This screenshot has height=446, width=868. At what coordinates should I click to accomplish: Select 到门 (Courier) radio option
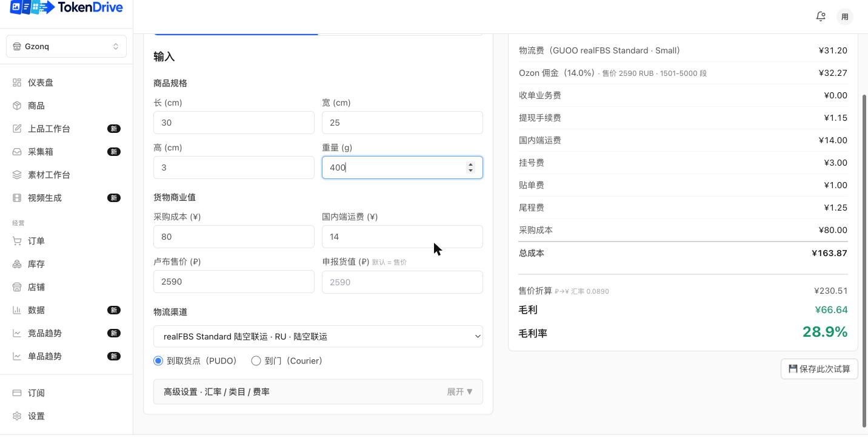256,360
